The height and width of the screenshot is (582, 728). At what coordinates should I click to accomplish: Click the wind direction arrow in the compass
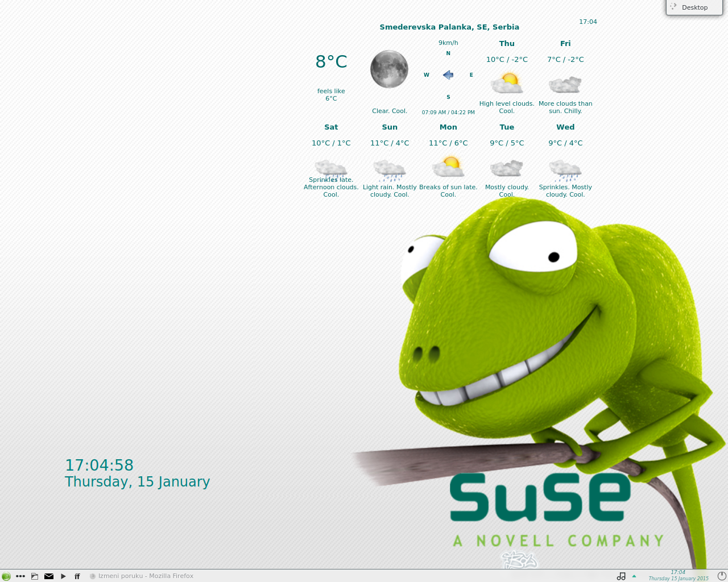[x=448, y=75]
